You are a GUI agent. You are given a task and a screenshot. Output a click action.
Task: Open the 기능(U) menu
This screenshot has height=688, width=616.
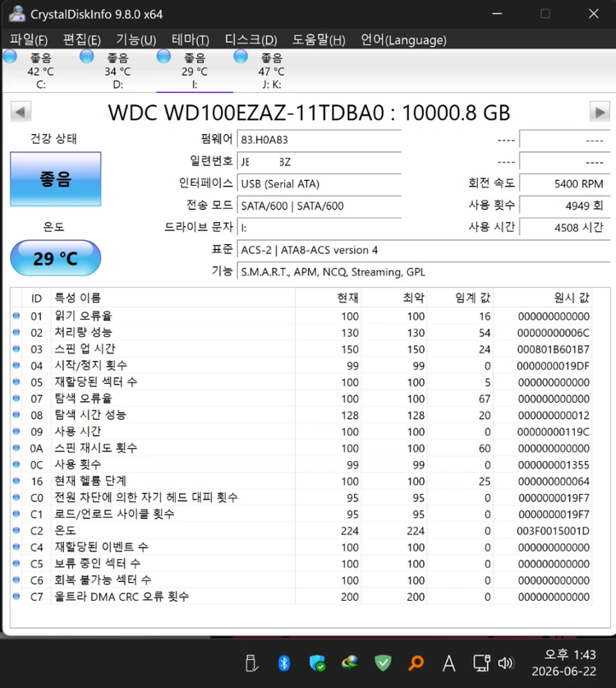click(136, 40)
